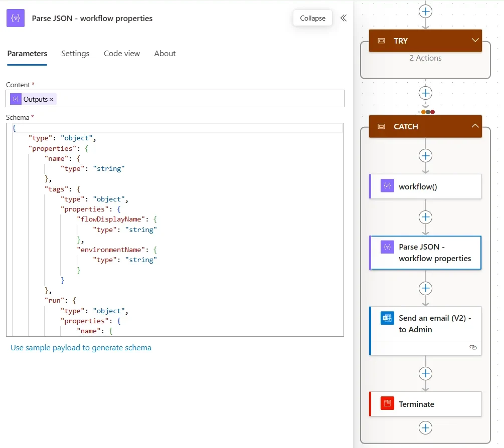Click inside the Content input field

[x=175, y=99]
